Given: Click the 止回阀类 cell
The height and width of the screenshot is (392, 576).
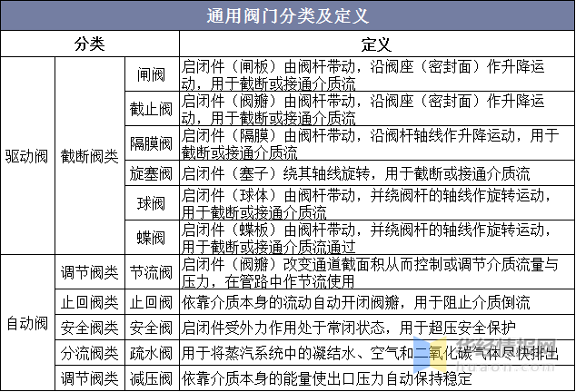Looking at the screenshot, I should point(90,302).
